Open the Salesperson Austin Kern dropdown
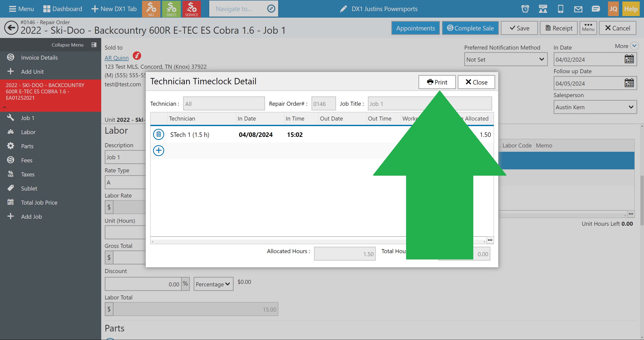This screenshot has width=644, height=340. 595,107
